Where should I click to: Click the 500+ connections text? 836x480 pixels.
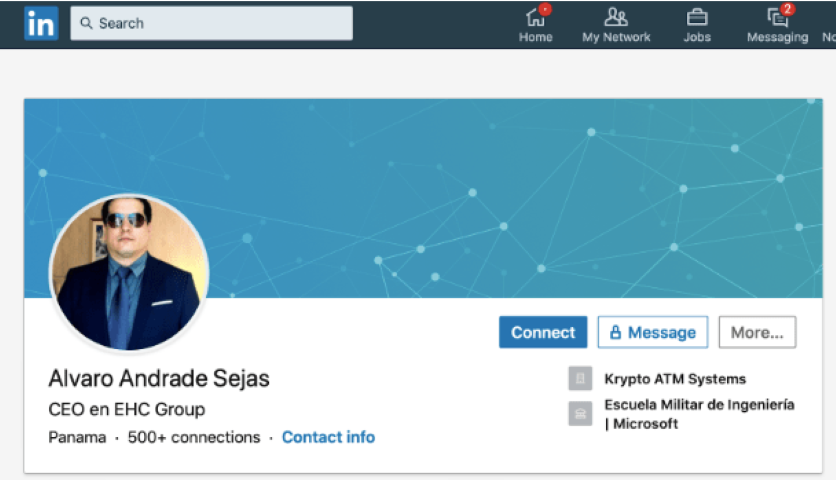194,437
